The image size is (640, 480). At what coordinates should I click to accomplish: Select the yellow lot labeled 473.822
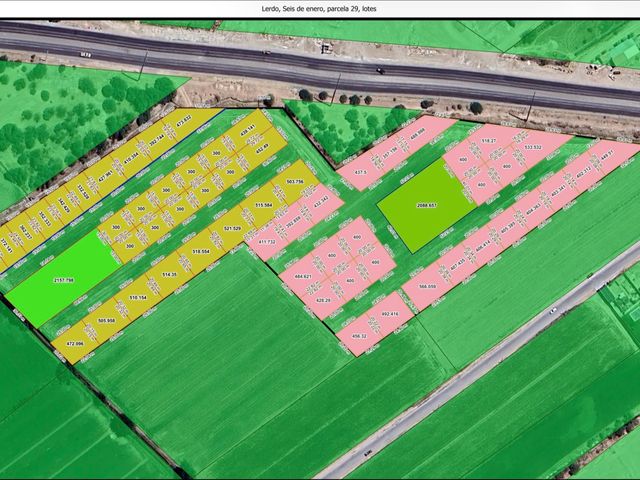coord(183,120)
